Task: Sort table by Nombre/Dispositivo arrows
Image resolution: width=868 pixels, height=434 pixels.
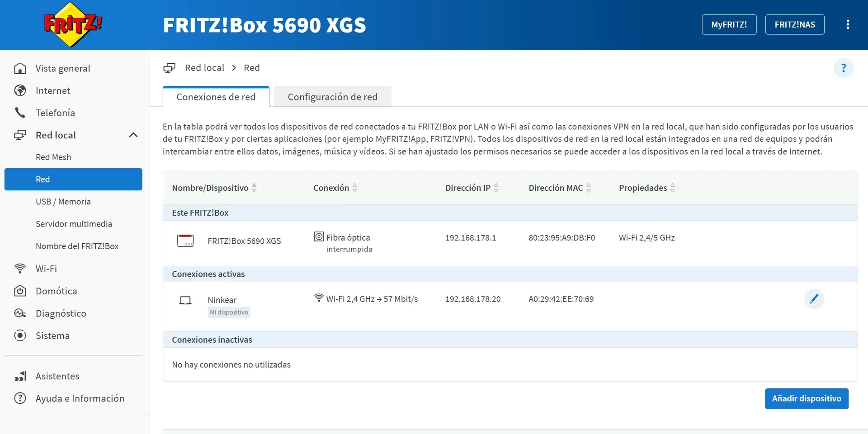Action: (x=255, y=188)
